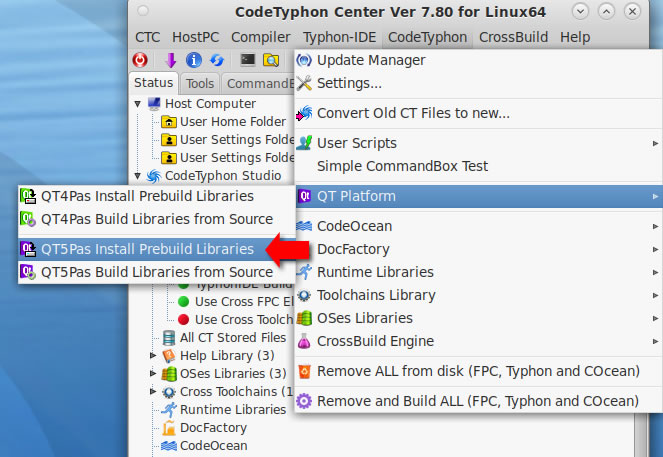Viewport: 663px width, 457px height.
Task: Open the Compiler menu
Action: [x=260, y=37]
